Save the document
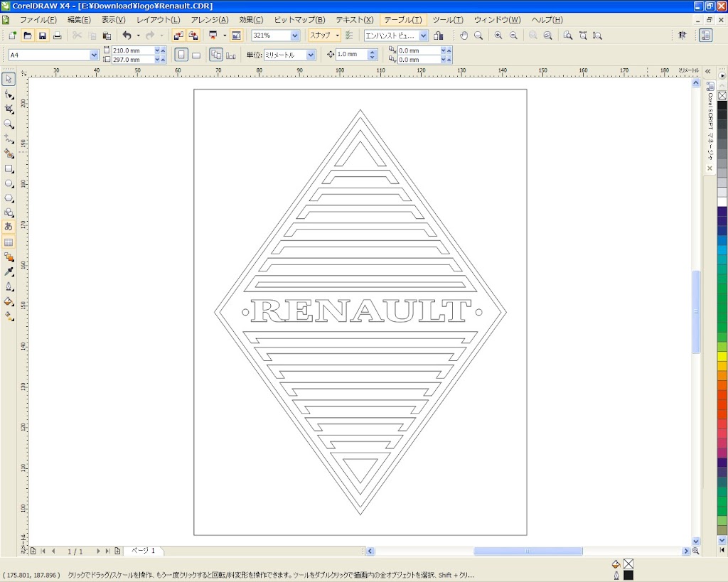728x582 pixels. (x=42, y=36)
